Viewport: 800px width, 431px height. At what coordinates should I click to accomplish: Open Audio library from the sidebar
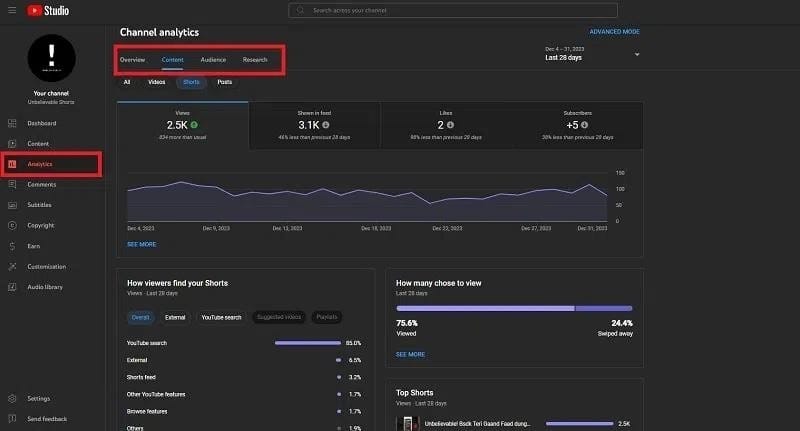pos(45,287)
